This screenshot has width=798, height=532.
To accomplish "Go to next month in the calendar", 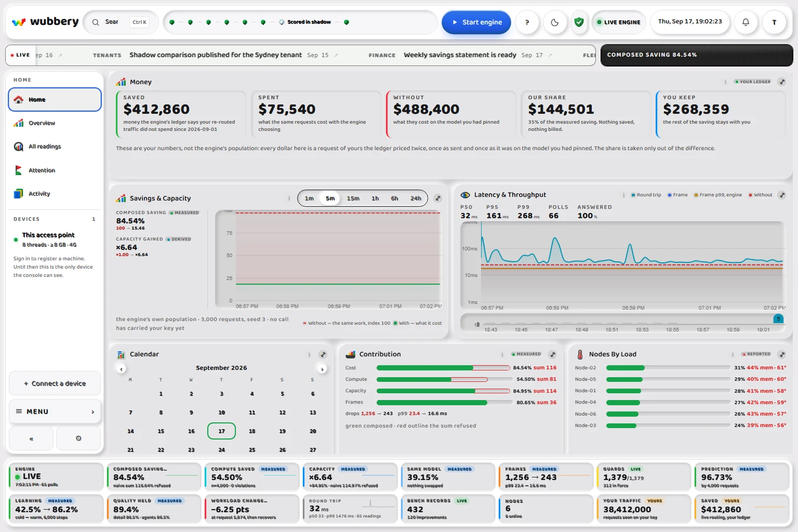I will tap(322, 369).
